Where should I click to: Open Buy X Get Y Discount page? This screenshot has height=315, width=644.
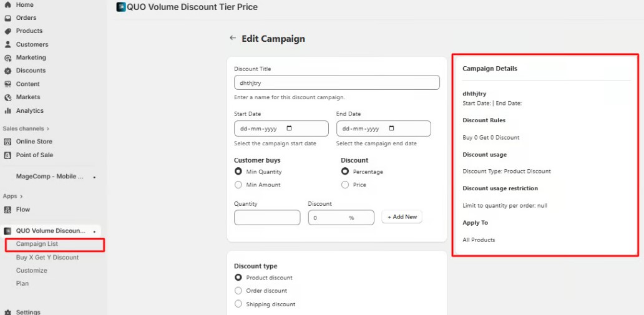47,257
